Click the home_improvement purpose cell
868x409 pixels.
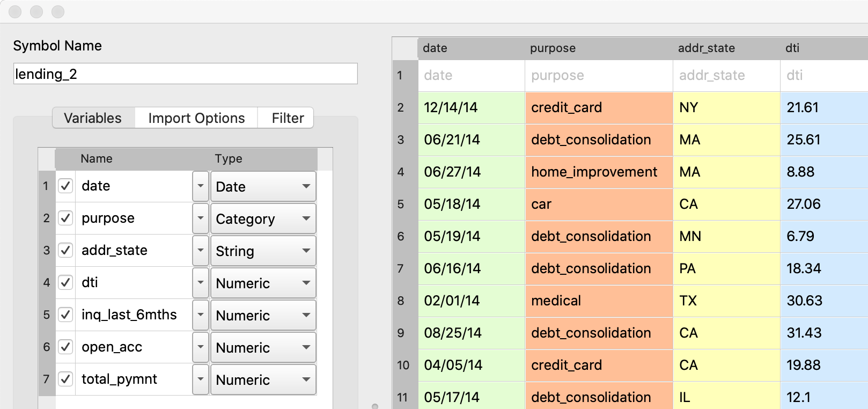pyautogui.click(x=599, y=172)
